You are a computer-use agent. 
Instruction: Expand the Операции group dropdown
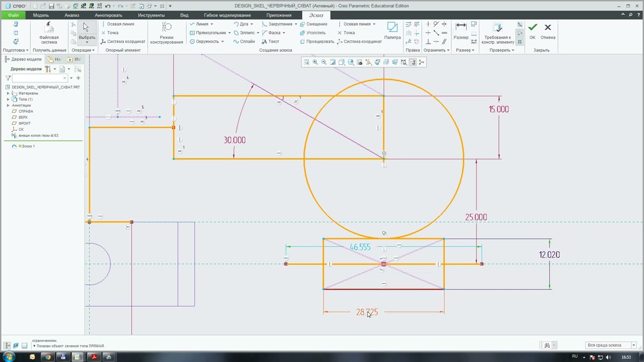coord(83,50)
